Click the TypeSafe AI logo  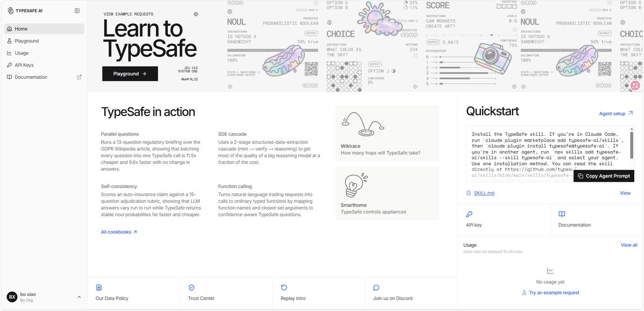pos(25,11)
